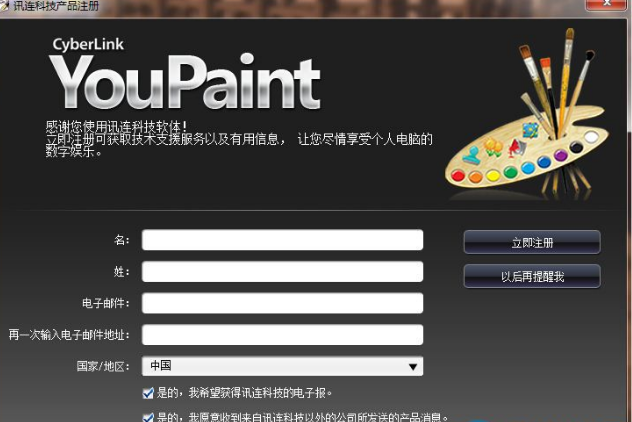Viewport: 632px width, 422px height.
Task: Click the blue-green patterned square on the palette
Action: 530,130
